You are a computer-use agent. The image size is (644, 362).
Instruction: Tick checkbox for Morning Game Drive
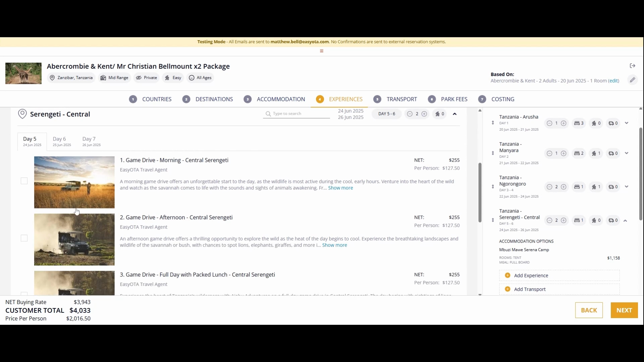[24, 181]
